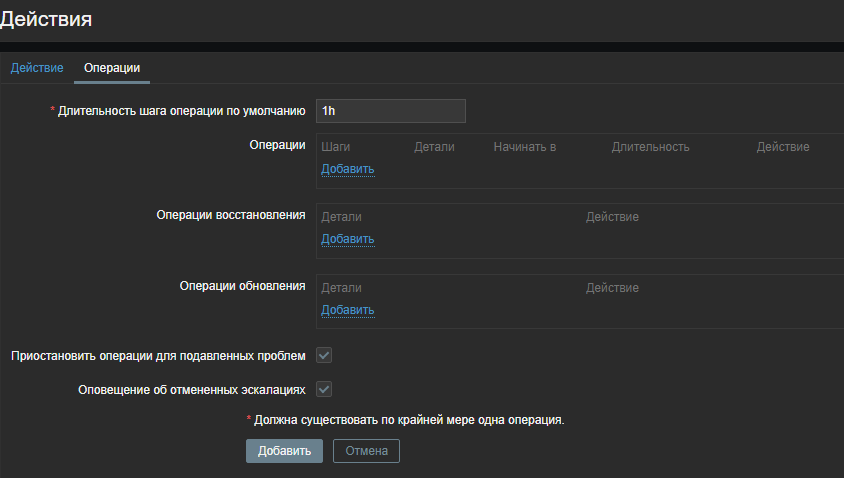This screenshot has height=478, width=844.
Task: Click the Начинать в column header
Action: pos(524,147)
